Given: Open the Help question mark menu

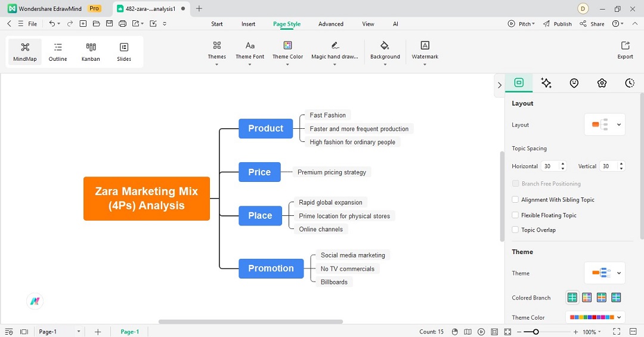Looking at the screenshot, I should 617,24.
